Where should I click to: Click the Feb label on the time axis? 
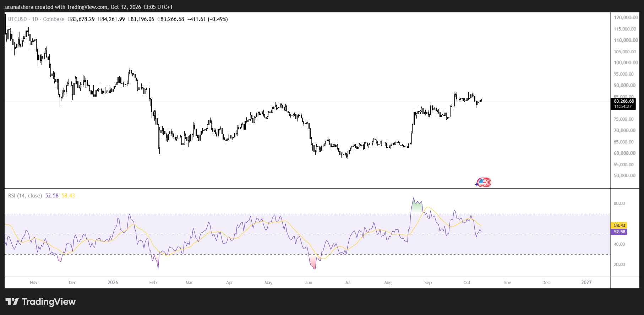pyautogui.click(x=153, y=283)
